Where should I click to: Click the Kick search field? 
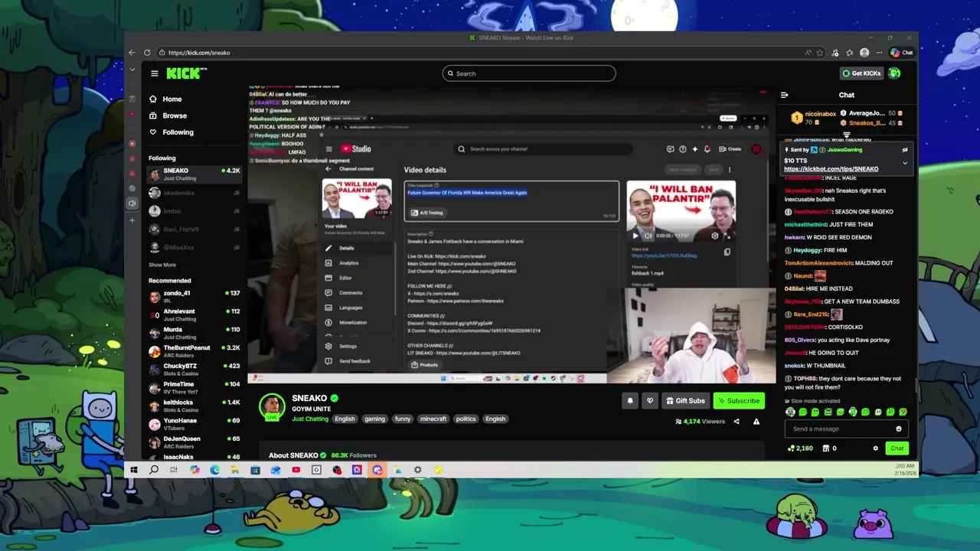529,73
